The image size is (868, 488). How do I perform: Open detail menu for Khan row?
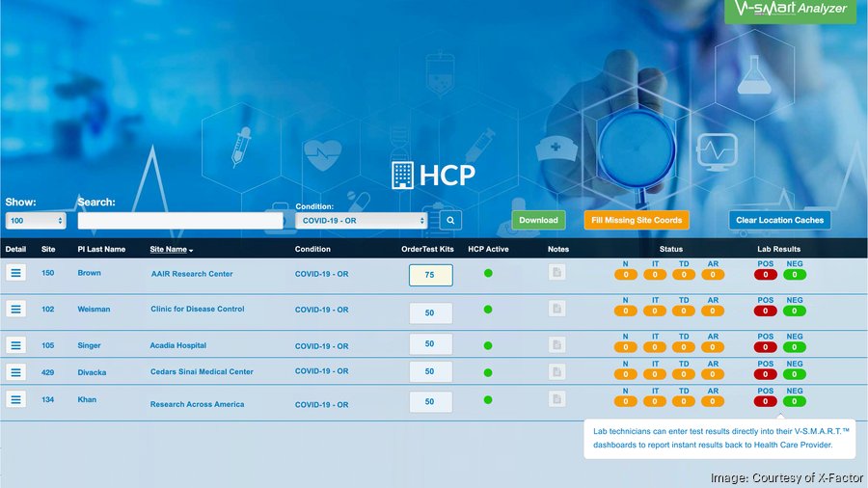[15, 399]
